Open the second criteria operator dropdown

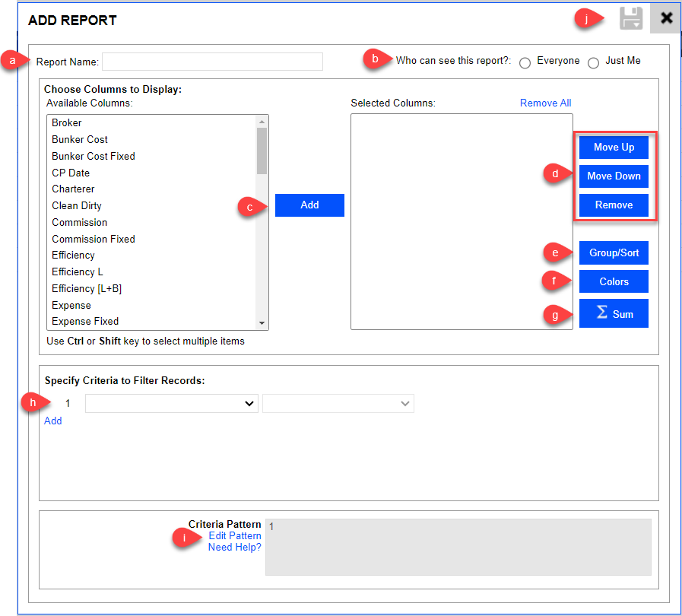(x=338, y=404)
